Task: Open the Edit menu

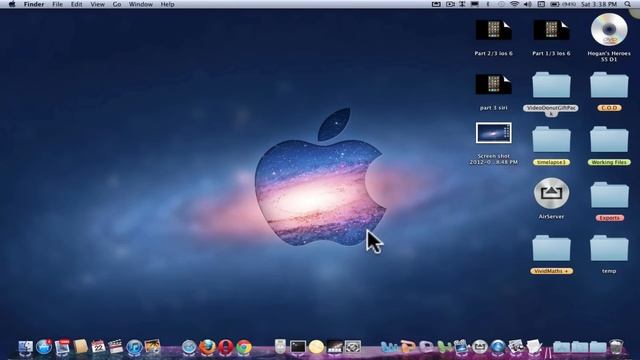Action: tap(76, 4)
